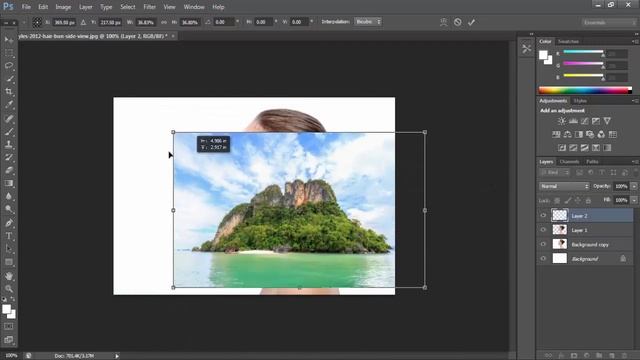Viewport: 640px width, 360px height.
Task: Select the Blur tool
Action: pos(9,196)
